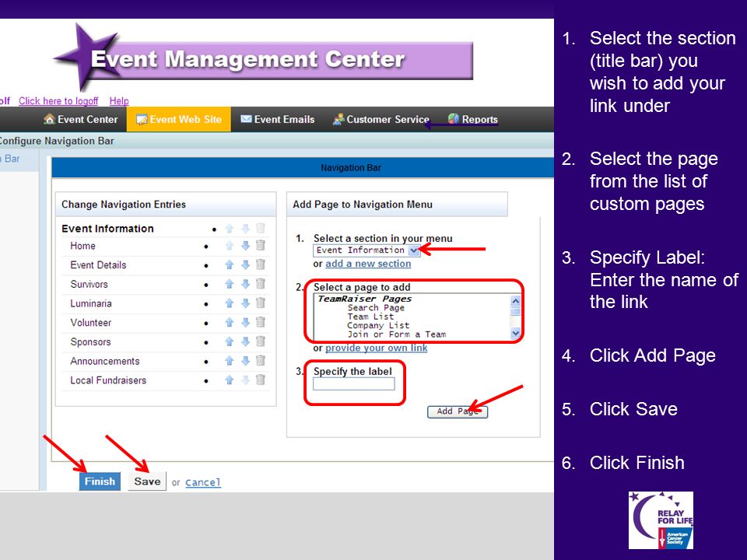The image size is (747, 560).
Task: Click the Save button
Action: point(147,481)
